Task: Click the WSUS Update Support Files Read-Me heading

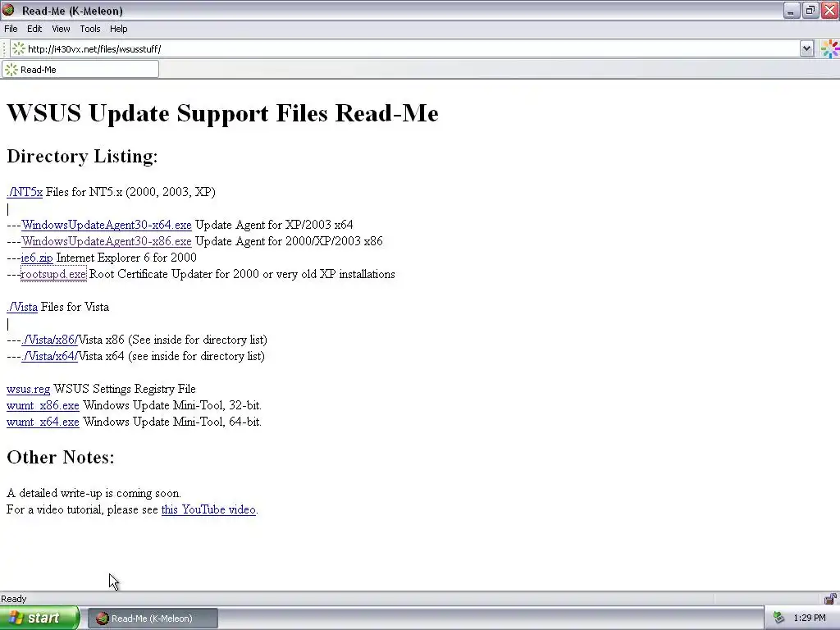Action: (x=223, y=113)
